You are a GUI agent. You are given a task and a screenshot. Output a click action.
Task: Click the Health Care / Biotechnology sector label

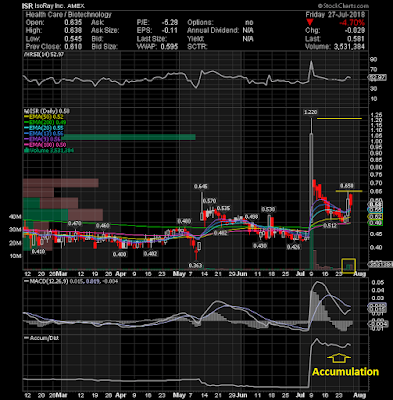point(68,14)
